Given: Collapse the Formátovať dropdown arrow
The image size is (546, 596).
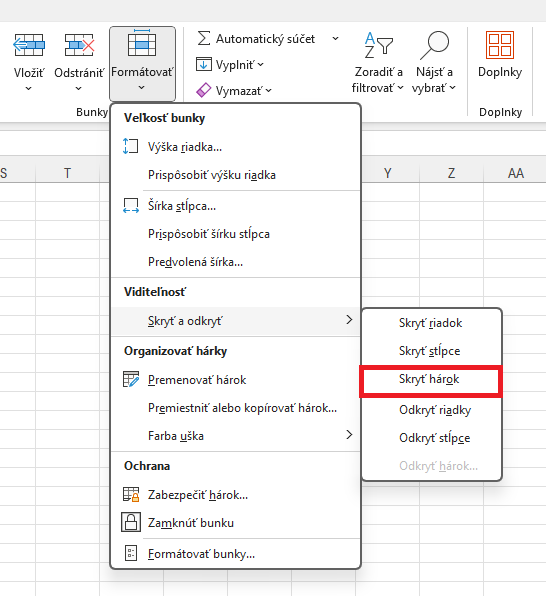Looking at the screenshot, I should (x=141, y=88).
